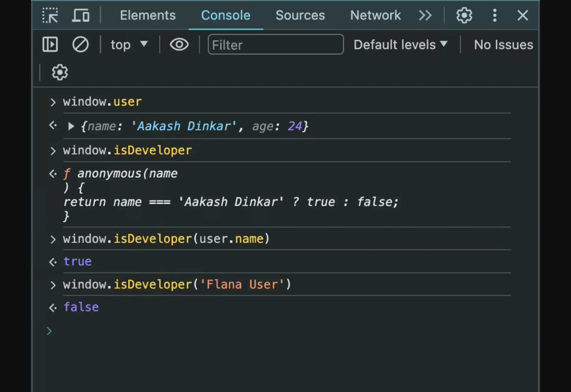Open the Network tab
This screenshot has height=392, width=571.
click(x=375, y=15)
